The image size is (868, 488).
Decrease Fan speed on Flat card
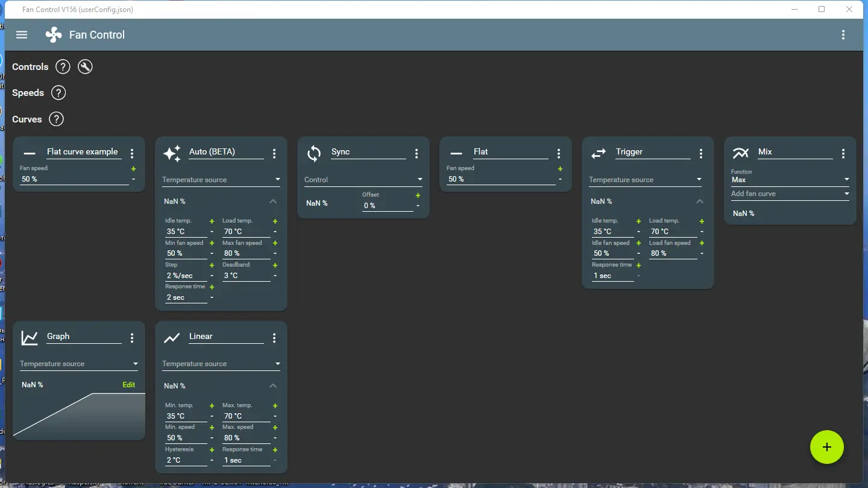click(x=560, y=179)
